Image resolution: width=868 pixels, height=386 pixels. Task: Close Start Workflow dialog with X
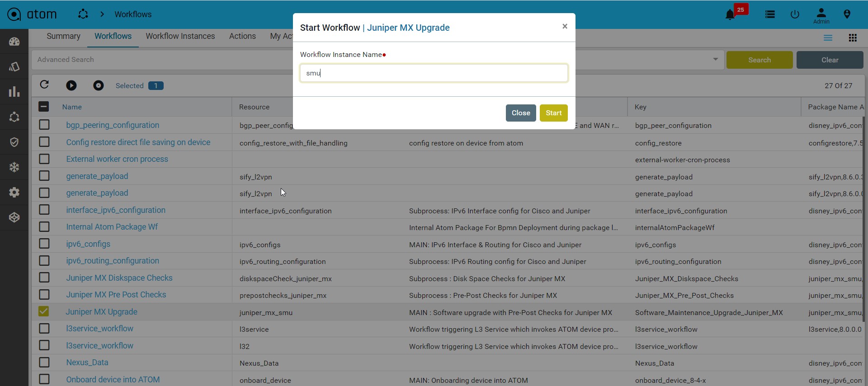click(x=565, y=26)
